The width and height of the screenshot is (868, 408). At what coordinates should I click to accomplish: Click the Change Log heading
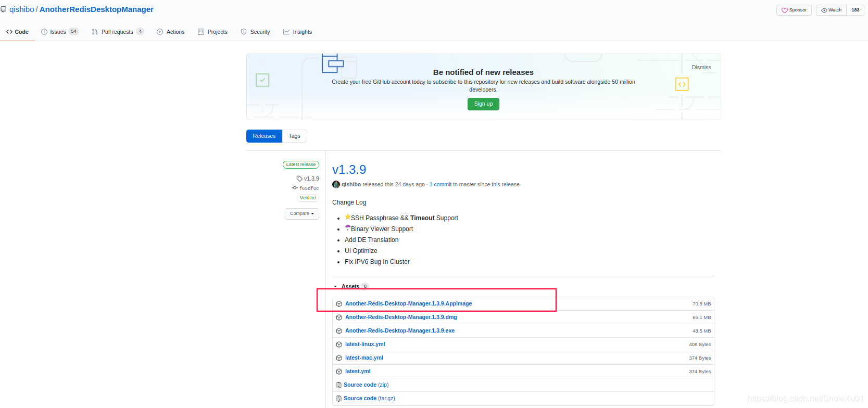349,202
